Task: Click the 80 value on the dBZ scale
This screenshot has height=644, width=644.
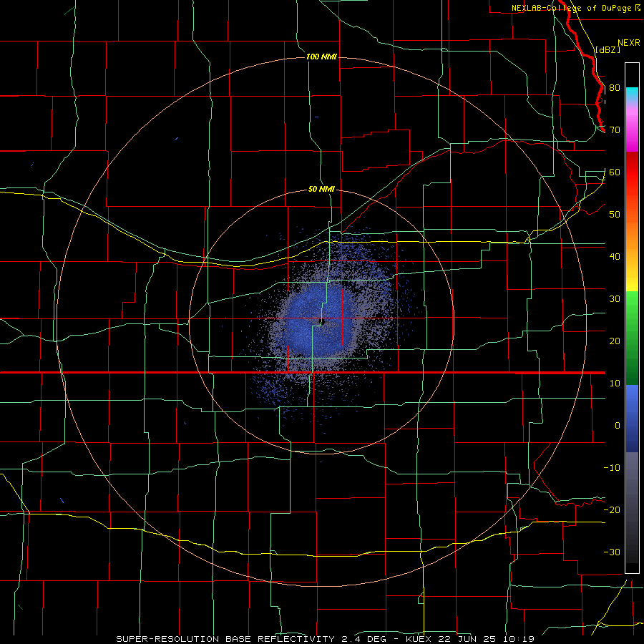Action: [x=615, y=88]
